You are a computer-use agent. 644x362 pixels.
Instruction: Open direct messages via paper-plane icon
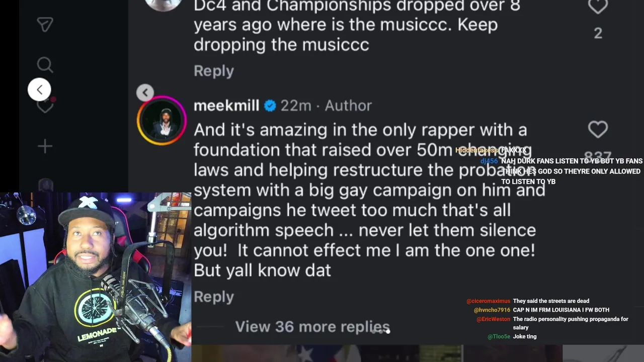coord(45,25)
